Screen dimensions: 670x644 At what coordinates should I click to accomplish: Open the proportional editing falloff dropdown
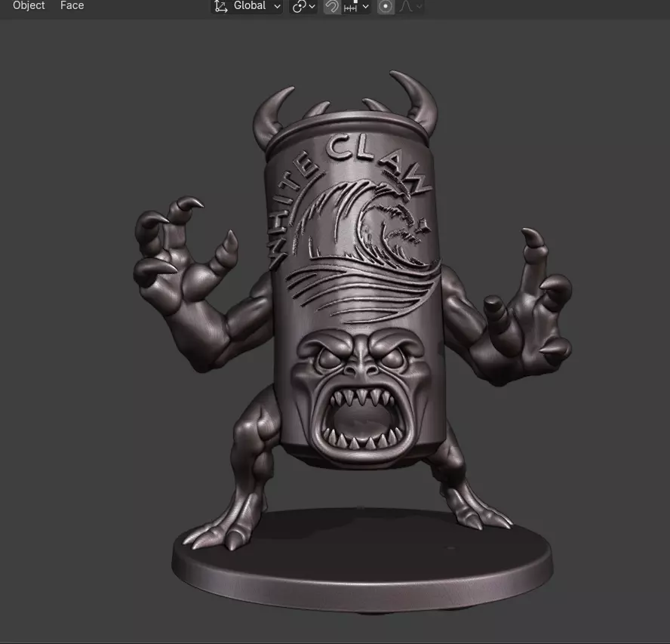[x=410, y=6]
